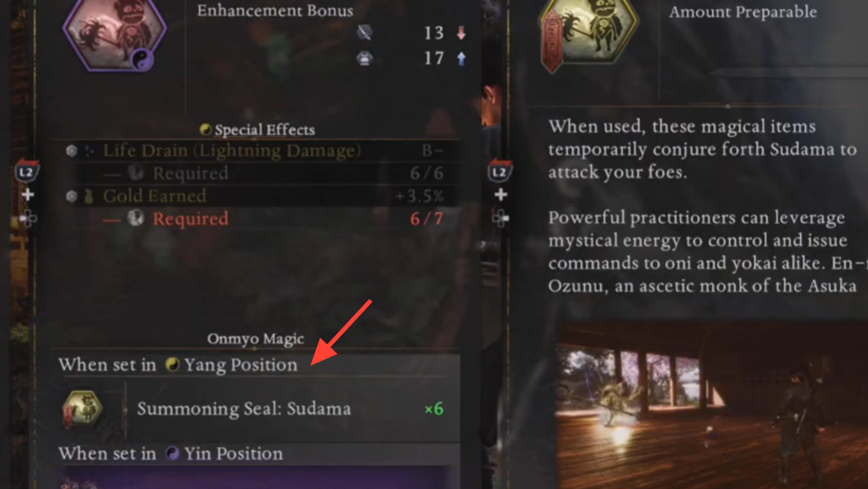Click the Yang symbol beside Special Effects
The image size is (868, 489).
(x=205, y=130)
